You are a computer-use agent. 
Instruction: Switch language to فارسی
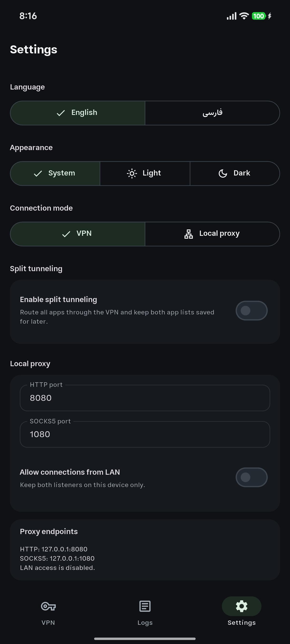[x=212, y=113]
